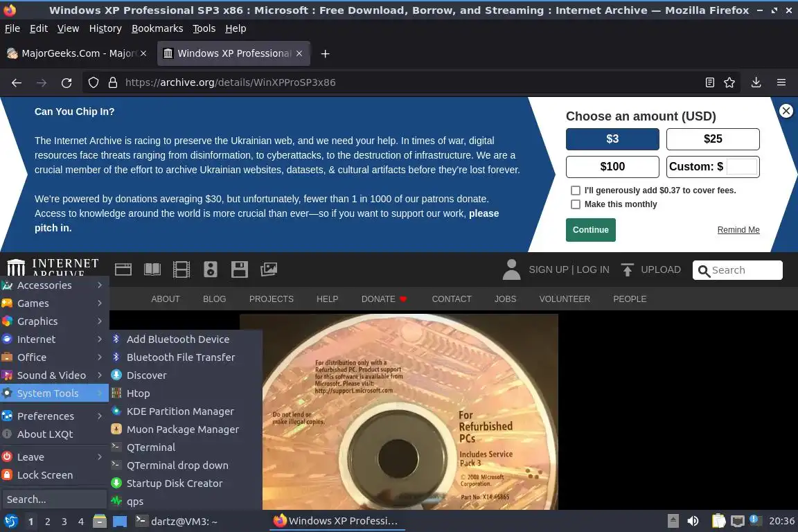Open the Images icon in archive nav
The height and width of the screenshot is (532, 798).
click(269, 269)
